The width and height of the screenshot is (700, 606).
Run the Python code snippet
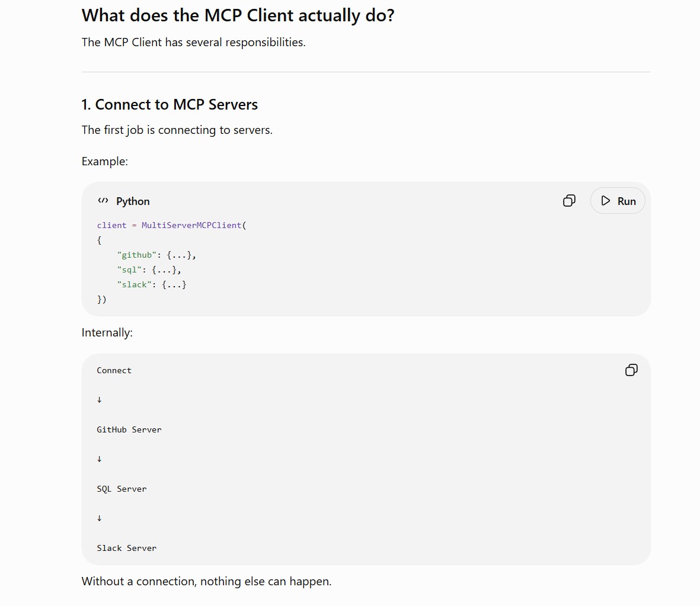point(618,201)
